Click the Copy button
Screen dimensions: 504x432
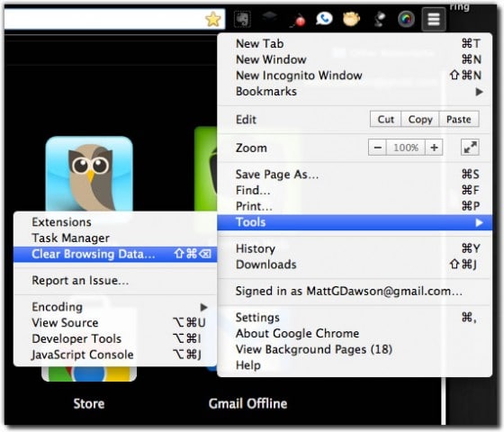[x=420, y=119]
